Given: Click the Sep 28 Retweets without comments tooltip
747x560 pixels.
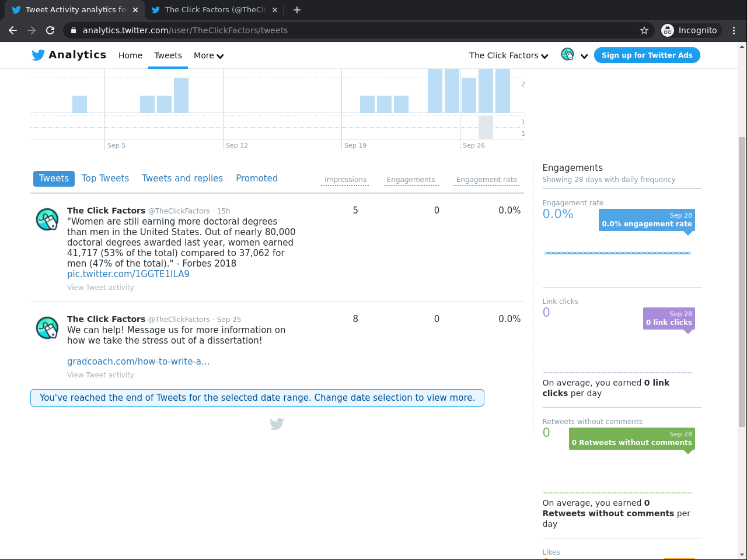Looking at the screenshot, I should (632, 439).
